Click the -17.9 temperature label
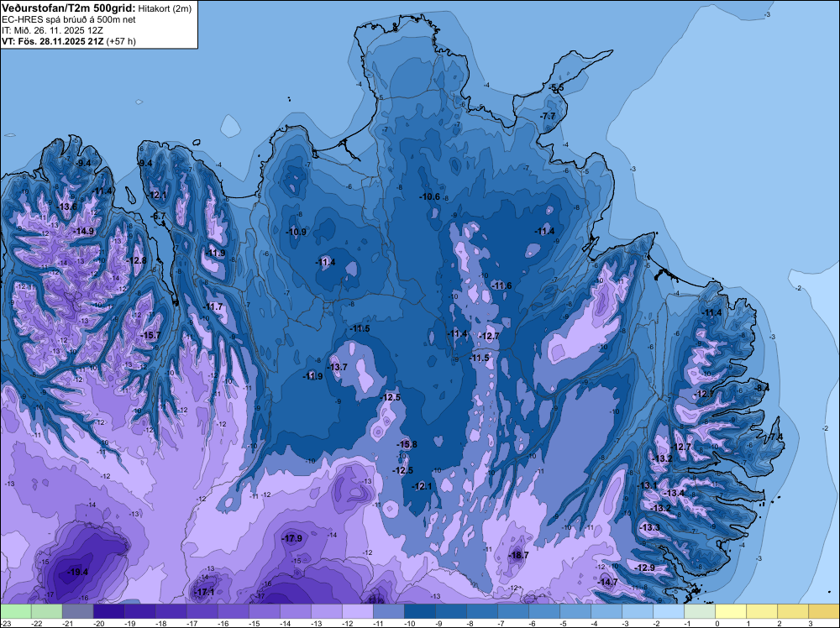 pyautogui.click(x=292, y=538)
